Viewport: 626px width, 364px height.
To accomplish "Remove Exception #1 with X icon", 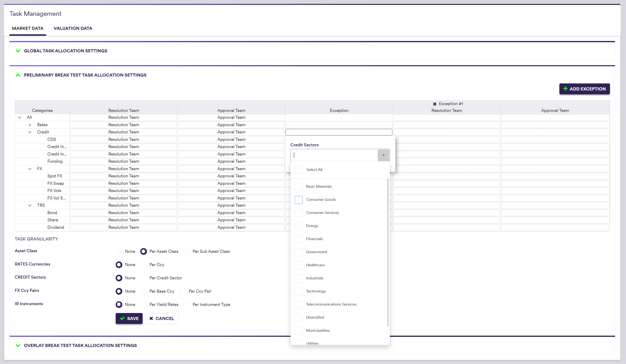I will (435, 104).
